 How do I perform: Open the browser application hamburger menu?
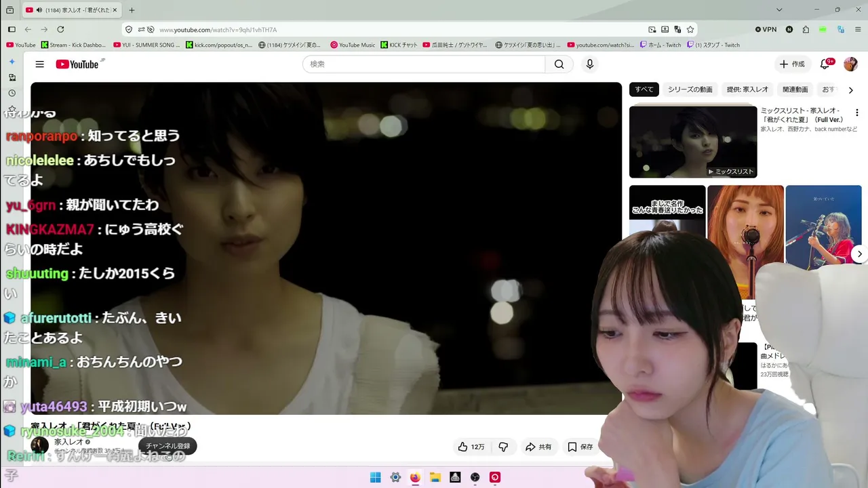point(856,30)
